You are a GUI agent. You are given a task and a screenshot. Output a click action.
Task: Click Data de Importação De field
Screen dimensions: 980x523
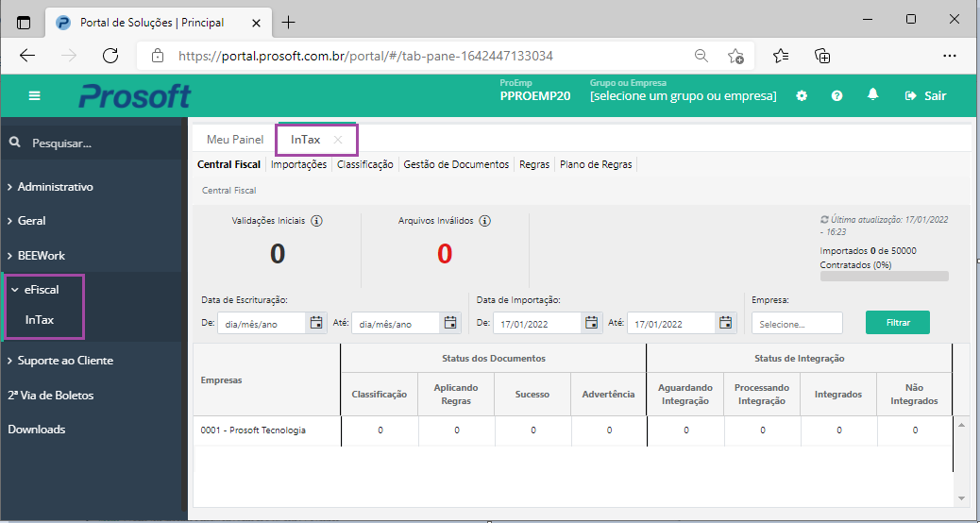(x=537, y=324)
